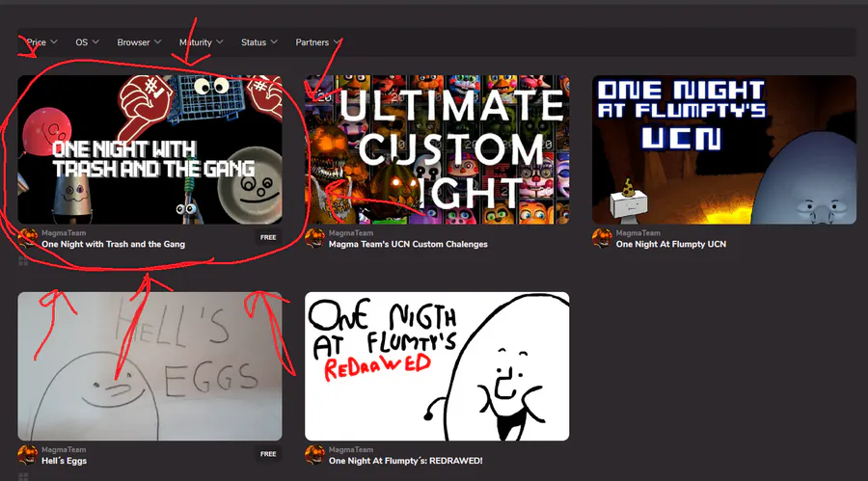
Task: Click FREE badge on One Night with Trash
Action: [x=268, y=237]
